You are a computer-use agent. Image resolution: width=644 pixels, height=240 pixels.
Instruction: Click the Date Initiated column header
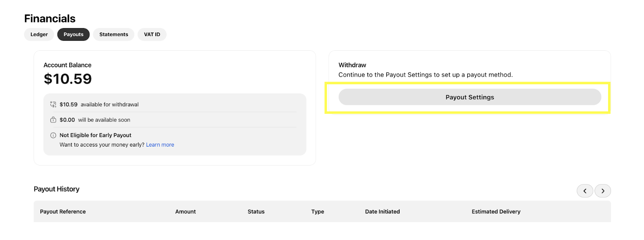coord(382,211)
